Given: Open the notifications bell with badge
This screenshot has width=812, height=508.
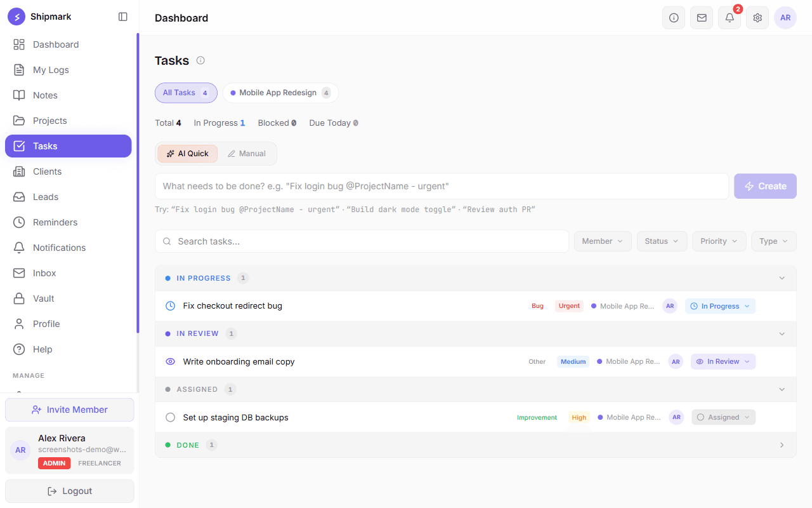Looking at the screenshot, I should (730, 18).
